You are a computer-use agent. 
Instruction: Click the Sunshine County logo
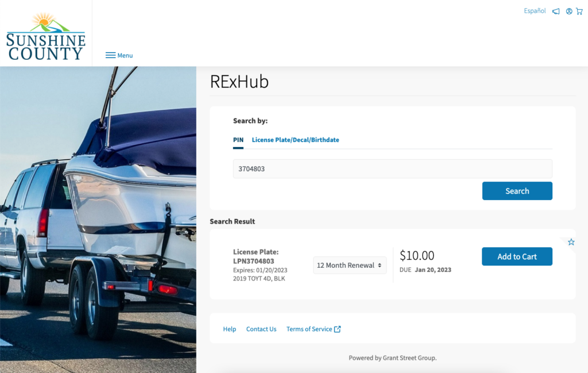click(46, 37)
